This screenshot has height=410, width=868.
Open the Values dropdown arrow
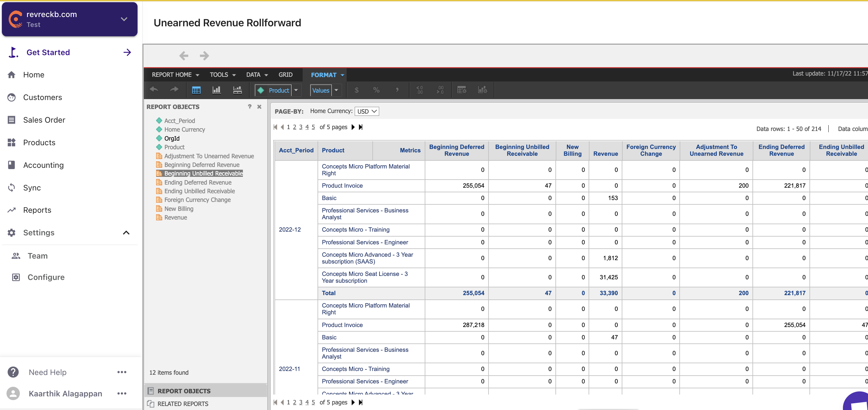336,90
